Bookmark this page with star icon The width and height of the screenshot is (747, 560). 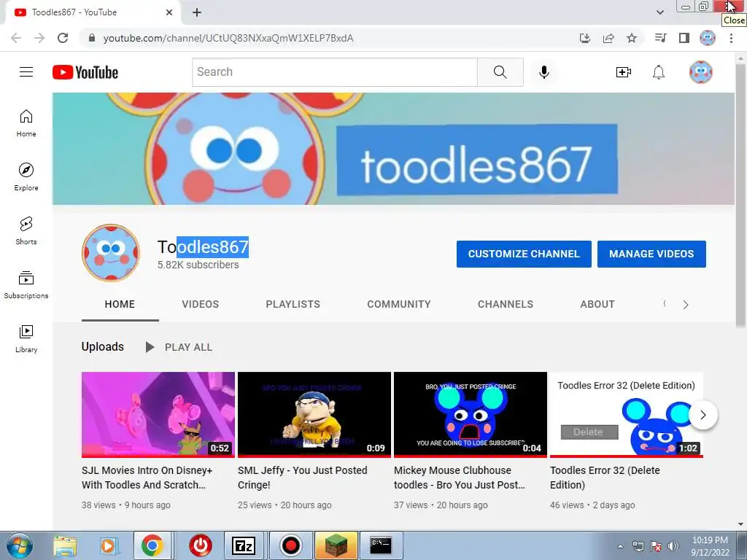632,38
